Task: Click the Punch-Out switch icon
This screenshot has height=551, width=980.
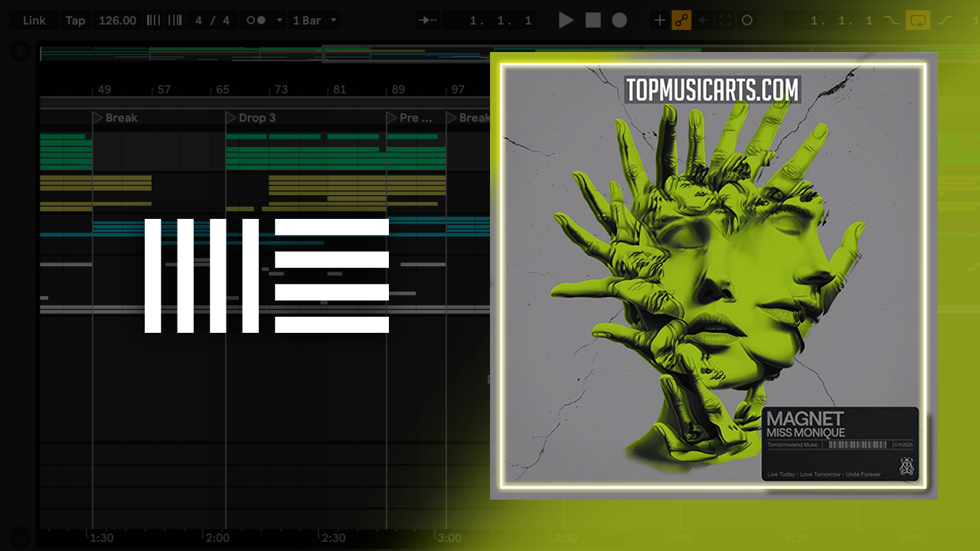Action: 945,21
